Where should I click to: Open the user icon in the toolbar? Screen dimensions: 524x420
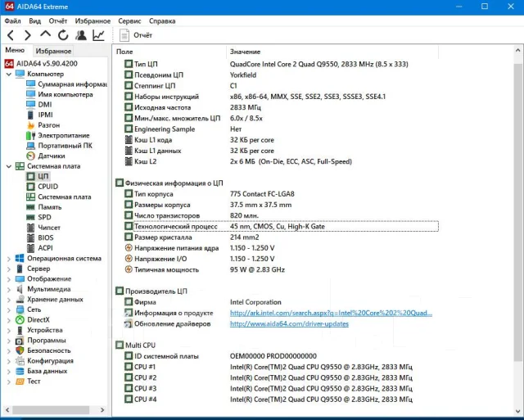coord(81,35)
